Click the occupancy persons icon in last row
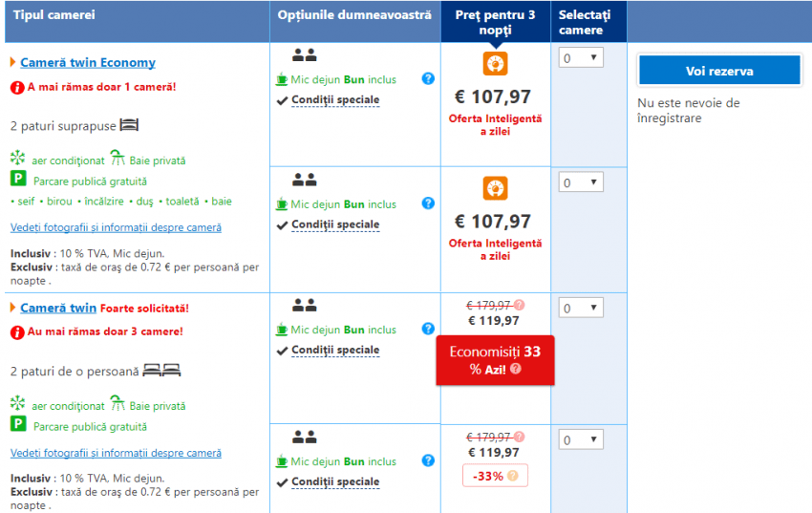The width and height of the screenshot is (812, 513). click(304, 437)
